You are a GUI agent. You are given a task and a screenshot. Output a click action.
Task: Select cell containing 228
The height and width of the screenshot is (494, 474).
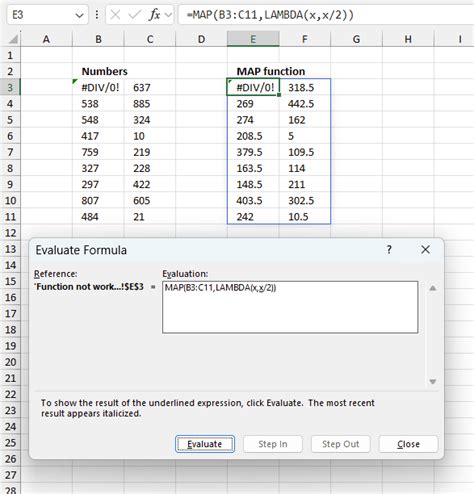(x=150, y=168)
